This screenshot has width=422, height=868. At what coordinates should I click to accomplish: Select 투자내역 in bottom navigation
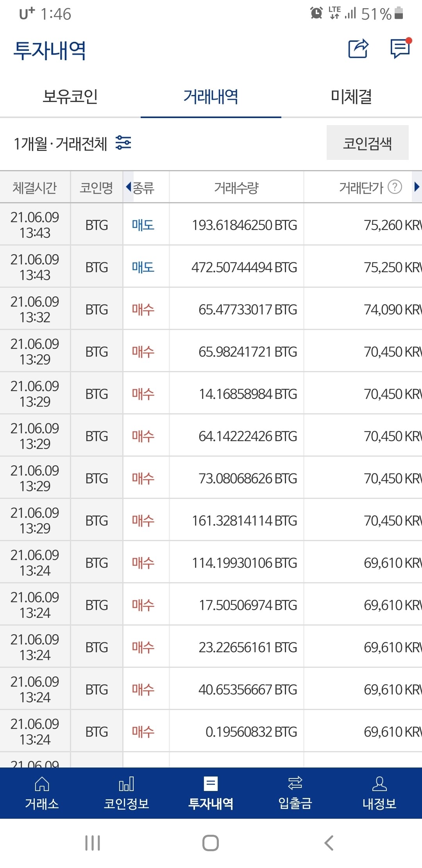pyautogui.click(x=211, y=793)
